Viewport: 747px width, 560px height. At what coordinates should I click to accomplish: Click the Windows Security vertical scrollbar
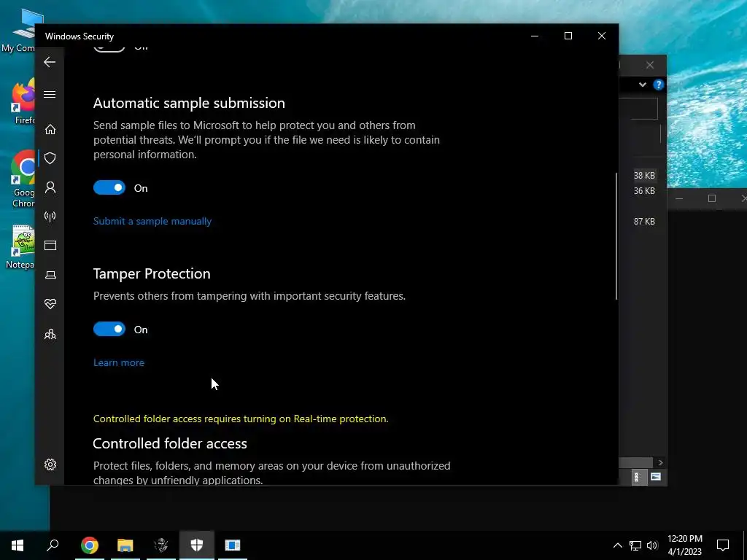616,236
